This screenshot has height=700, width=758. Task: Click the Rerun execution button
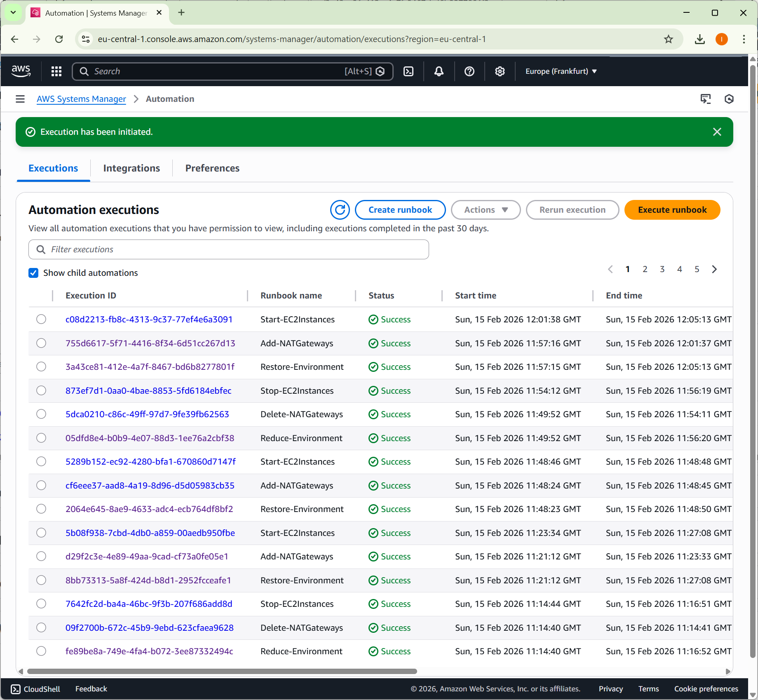[573, 210]
